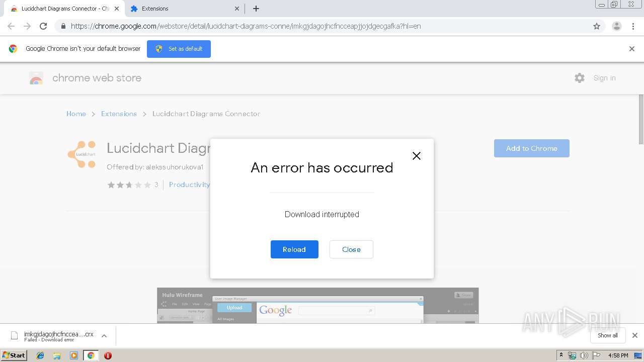The height and width of the screenshot is (362, 644).
Task: Click the red antivirus icon in taskbar
Action: (x=108, y=355)
